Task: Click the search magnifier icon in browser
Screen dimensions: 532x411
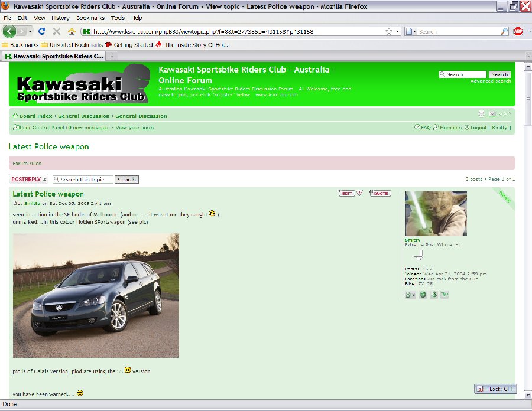Action: tap(504, 31)
